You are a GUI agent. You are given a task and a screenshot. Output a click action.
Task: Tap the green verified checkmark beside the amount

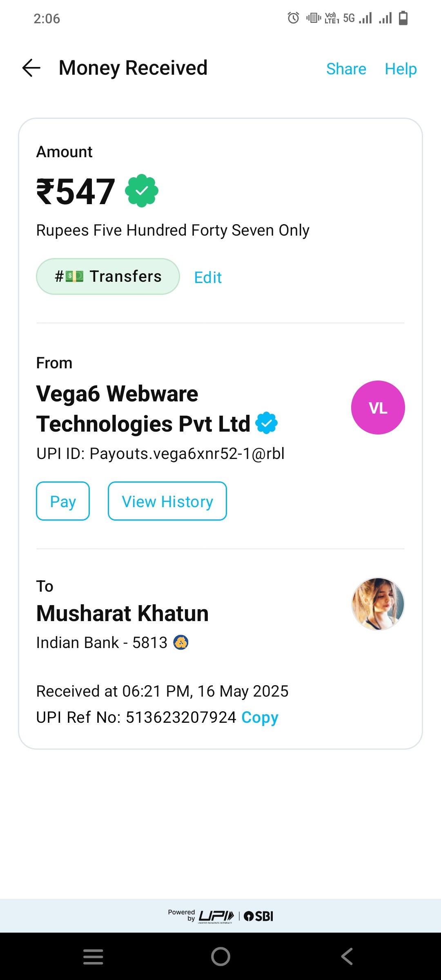point(141,191)
